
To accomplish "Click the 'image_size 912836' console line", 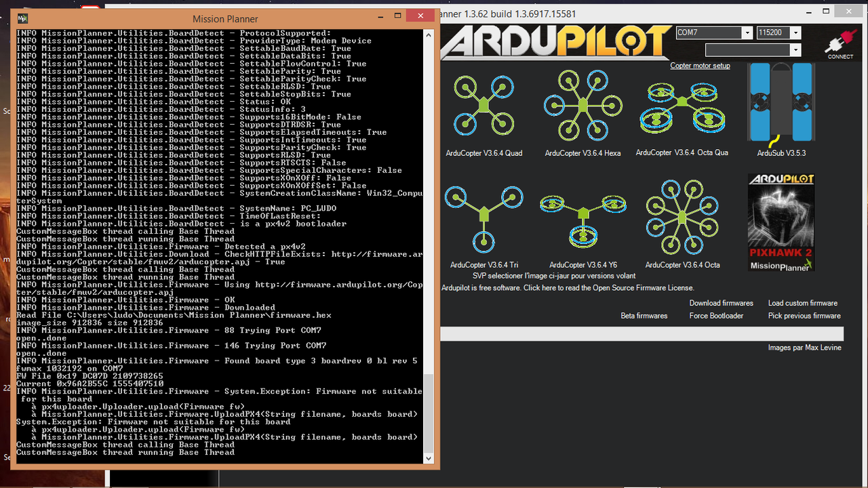I will pos(90,323).
